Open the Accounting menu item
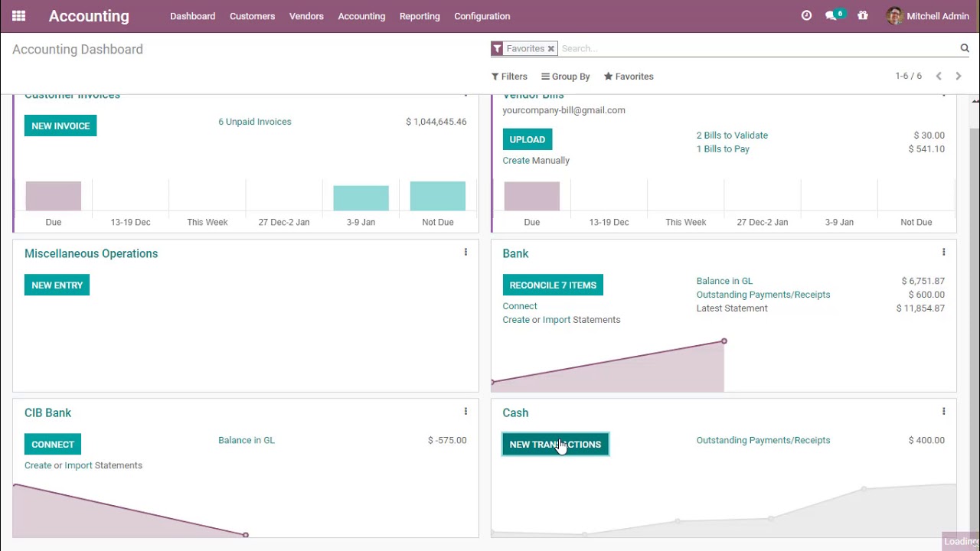Image resolution: width=980 pixels, height=551 pixels. [x=361, y=16]
